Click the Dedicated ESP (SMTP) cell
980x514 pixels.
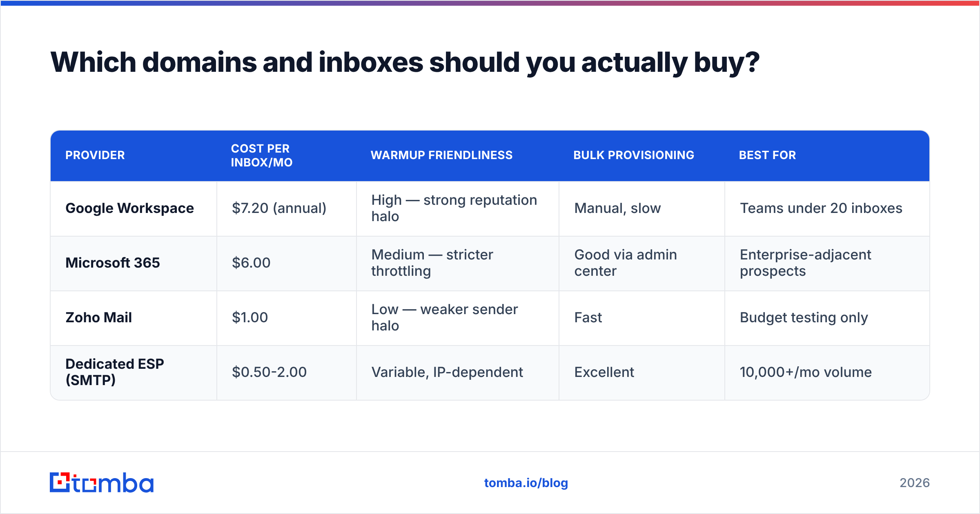(x=134, y=372)
